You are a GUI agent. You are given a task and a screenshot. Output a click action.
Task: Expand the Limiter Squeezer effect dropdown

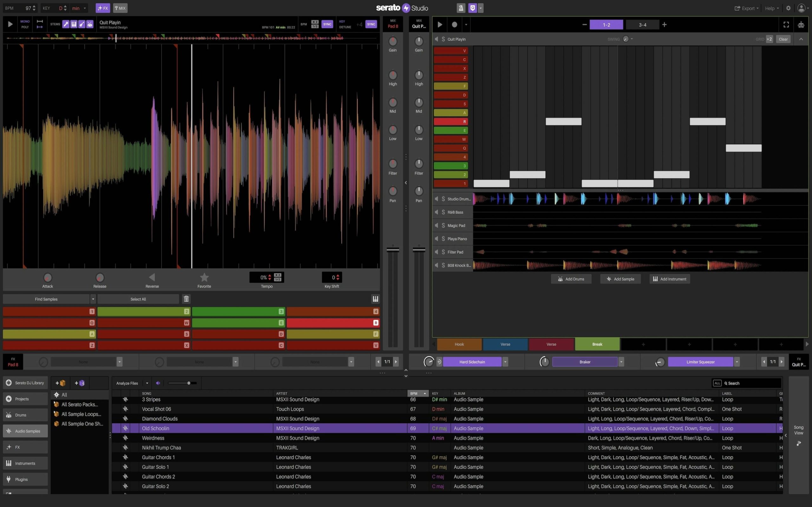737,362
